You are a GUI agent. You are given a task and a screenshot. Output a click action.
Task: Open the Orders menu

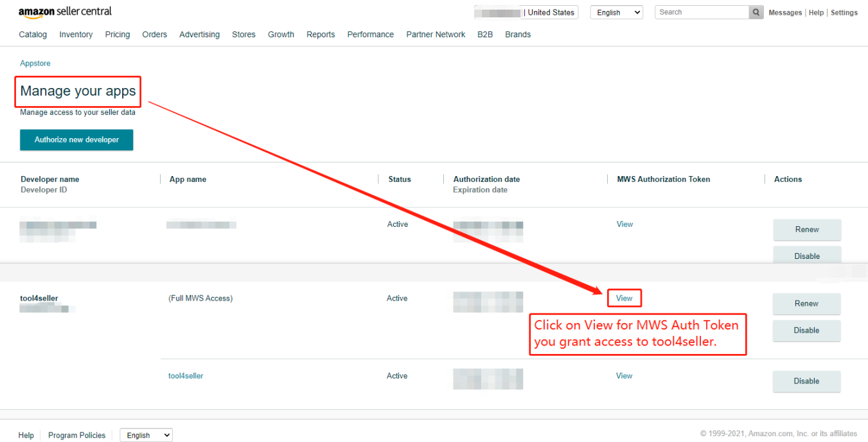[x=155, y=35]
